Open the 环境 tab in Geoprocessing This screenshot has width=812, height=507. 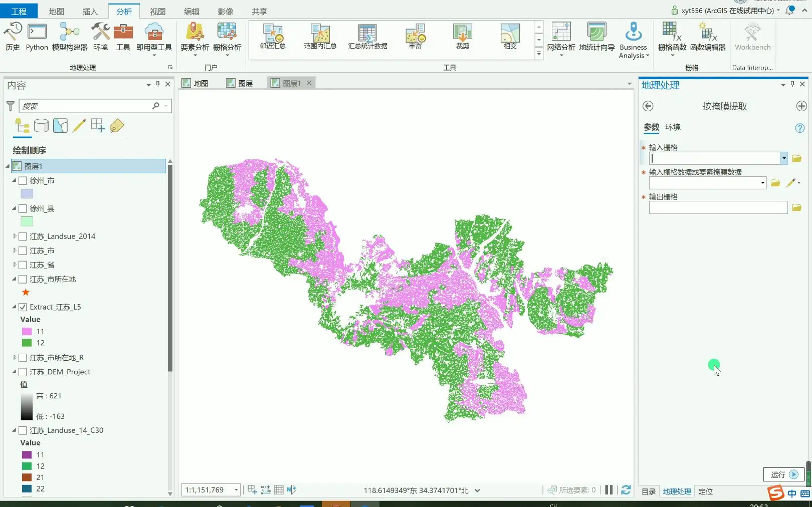click(673, 127)
